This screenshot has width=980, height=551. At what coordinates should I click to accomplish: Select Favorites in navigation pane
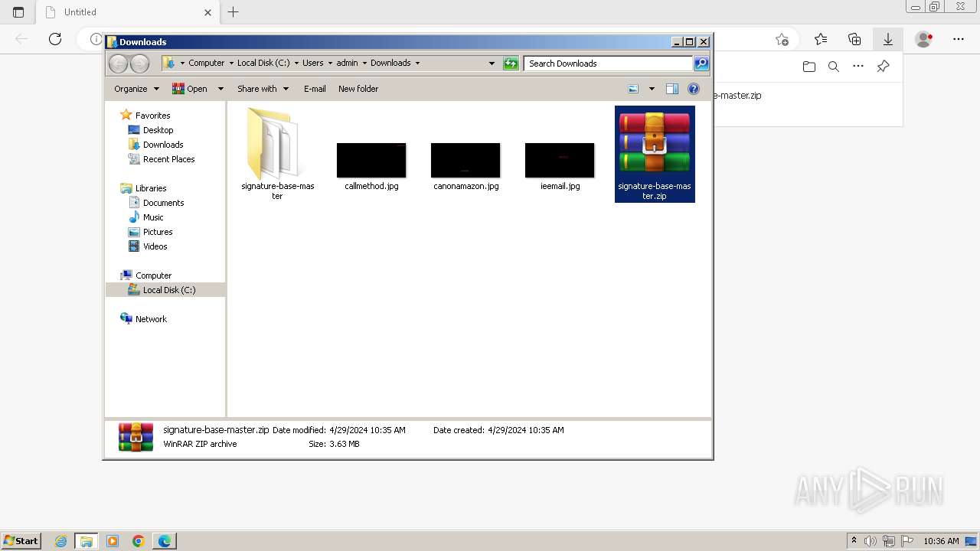click(152, 116)
